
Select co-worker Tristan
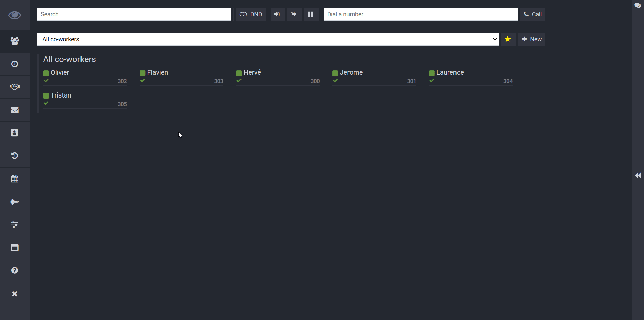coord(61,95)
